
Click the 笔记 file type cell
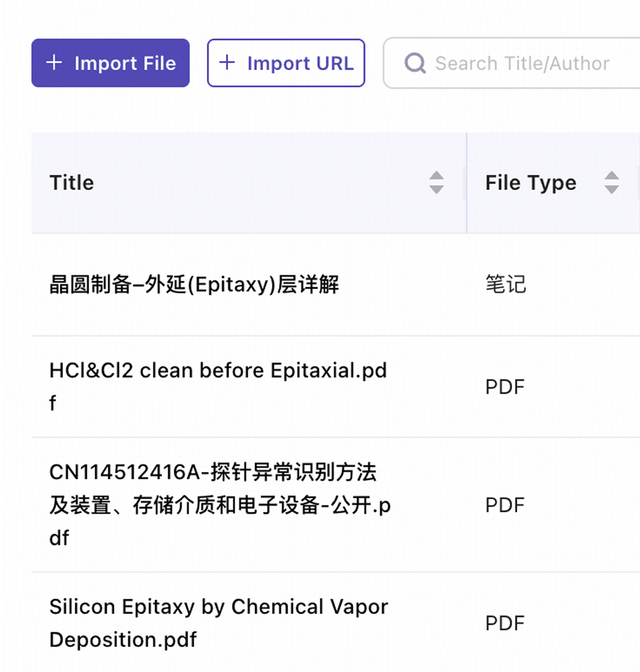(506, 285)
